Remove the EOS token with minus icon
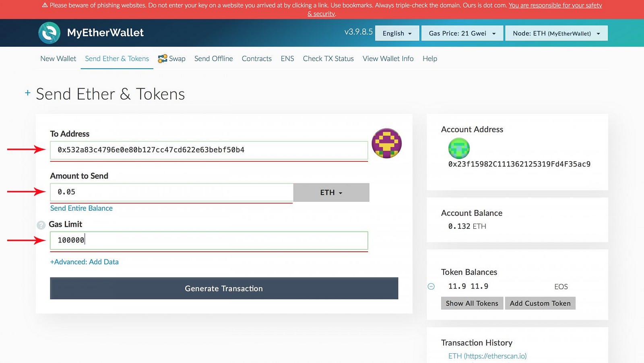This screenshot has height=363, width=644. (431, 286)
